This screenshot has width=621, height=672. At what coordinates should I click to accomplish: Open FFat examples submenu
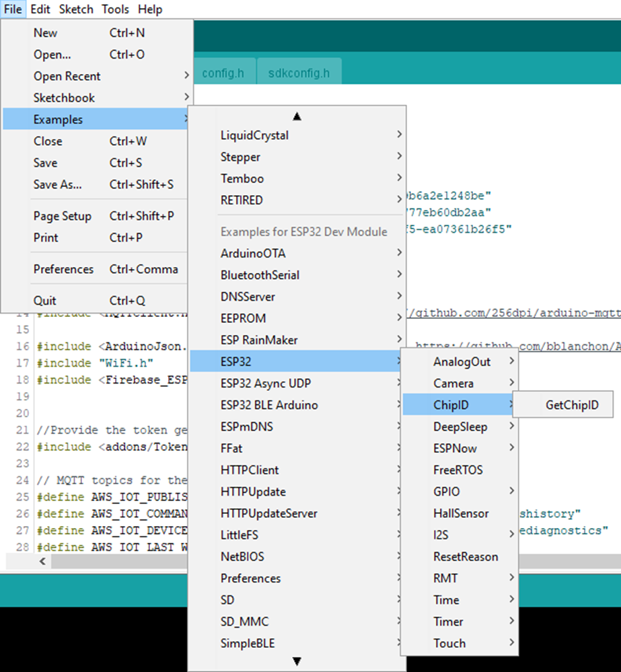click(295, 448)
